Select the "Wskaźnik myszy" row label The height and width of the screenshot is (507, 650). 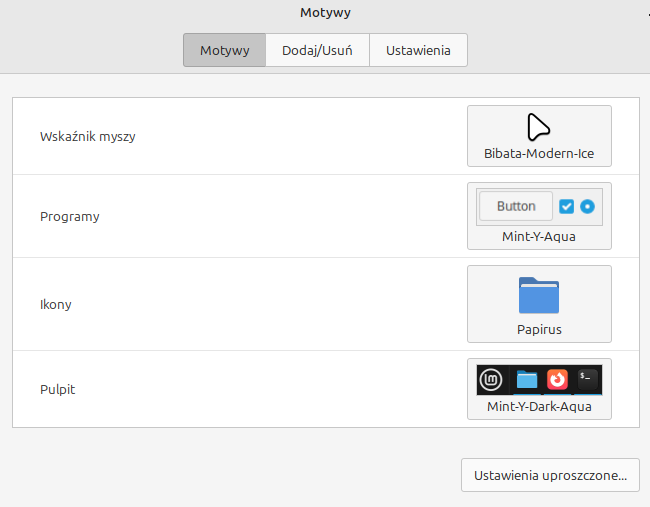pyautogui.click(x=88, y=136)
